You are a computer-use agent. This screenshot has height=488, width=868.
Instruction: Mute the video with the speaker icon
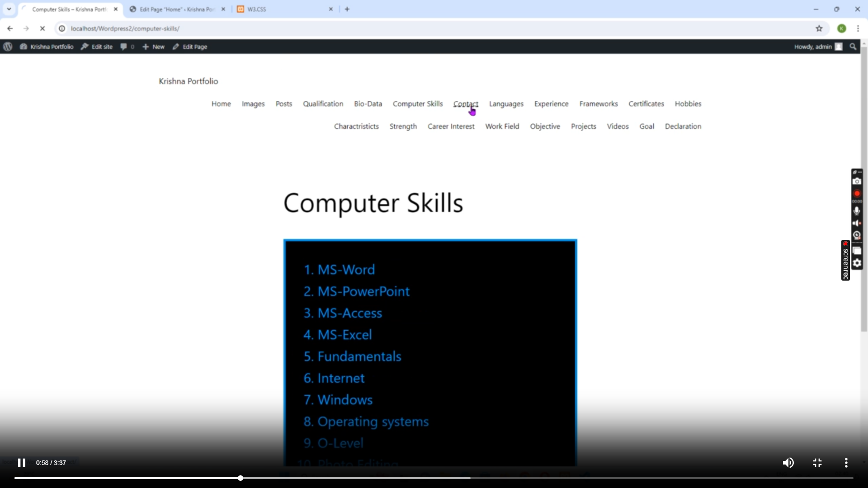coord(788,463)
